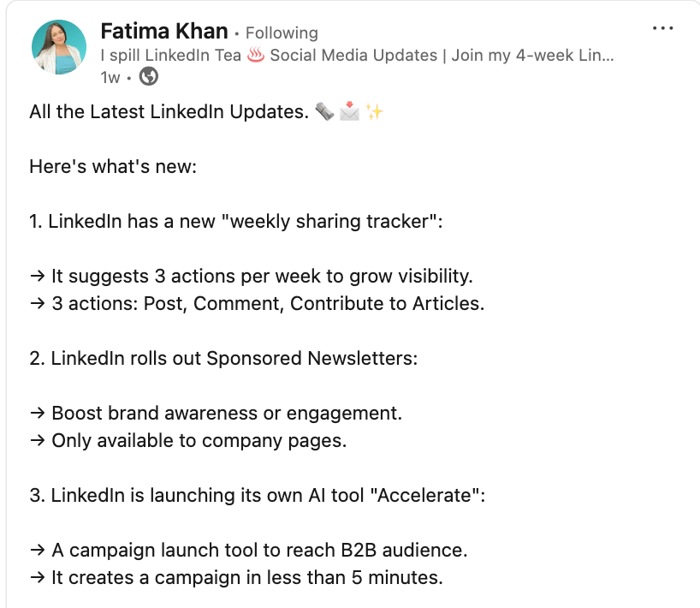Open the three-dot post options menu
Viewport: 700px width, 608px height.
tap(662, 28)
